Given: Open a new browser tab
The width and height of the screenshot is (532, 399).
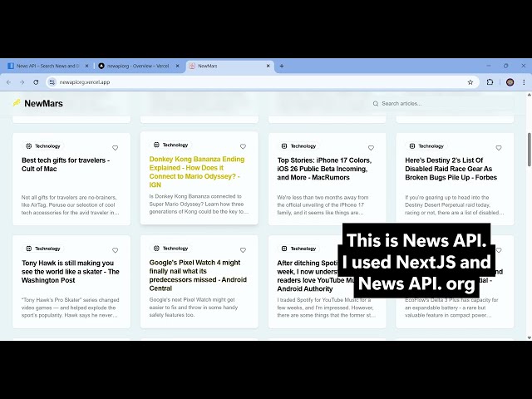Looking at the screenshot, I should pyautogui.click(x=282, y=66).
